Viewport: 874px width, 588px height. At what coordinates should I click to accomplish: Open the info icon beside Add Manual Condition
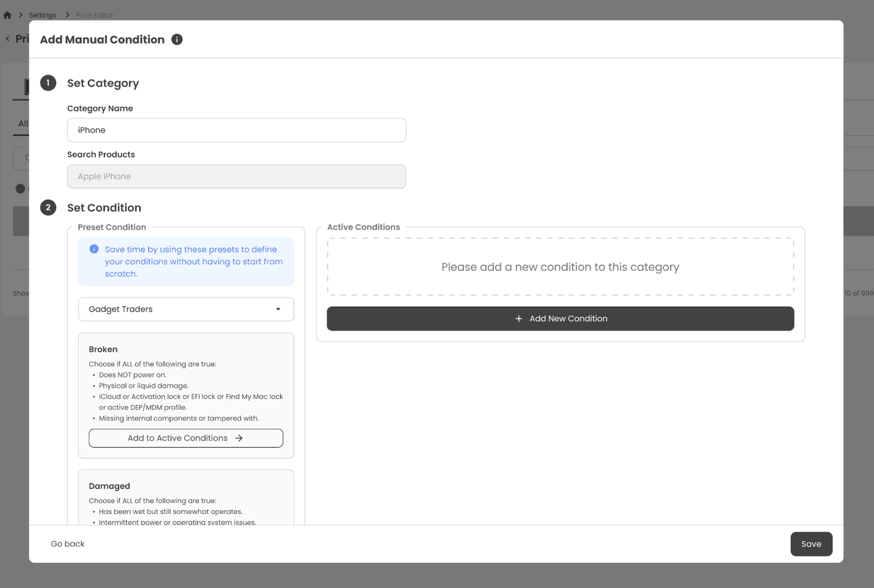point(177,39)
